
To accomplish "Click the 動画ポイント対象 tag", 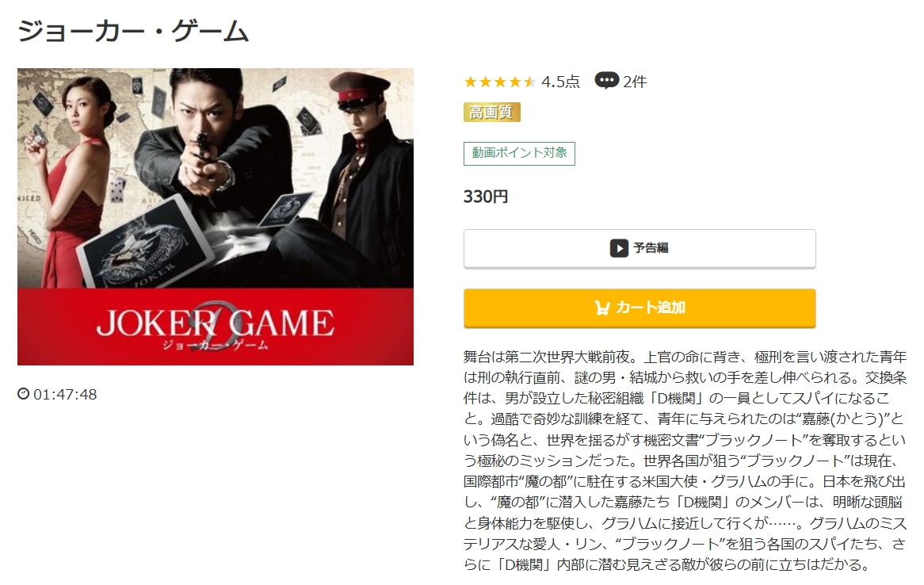I will pyautogui.click(x=519, y=153).
